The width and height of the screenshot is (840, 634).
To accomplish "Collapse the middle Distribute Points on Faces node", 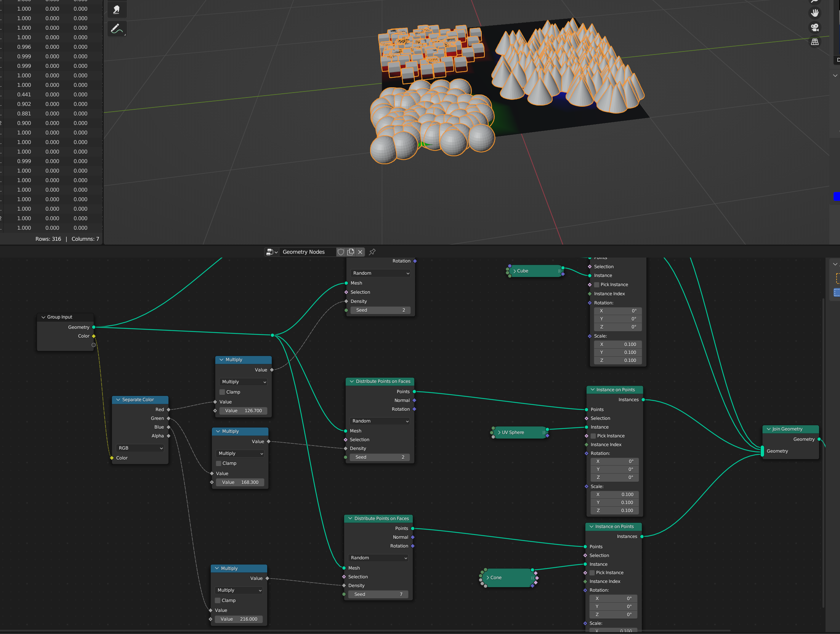I will click(x=352, y=381).
